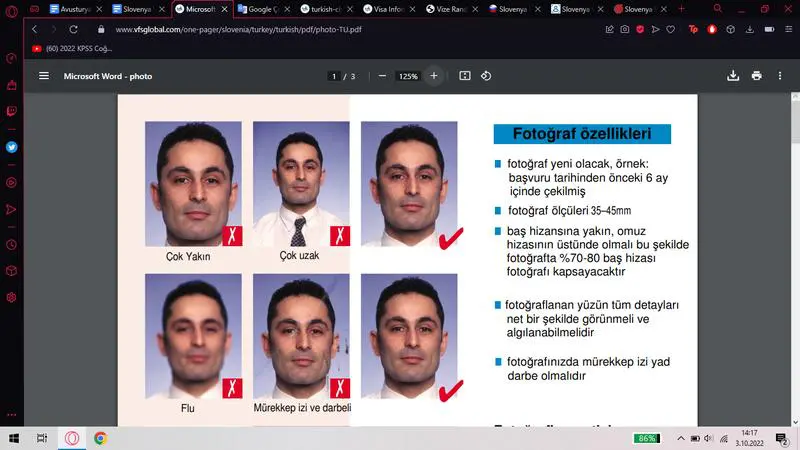Click the fit to page icon
Viewport: 800px width, 450px height.
[x=465, y=76]
